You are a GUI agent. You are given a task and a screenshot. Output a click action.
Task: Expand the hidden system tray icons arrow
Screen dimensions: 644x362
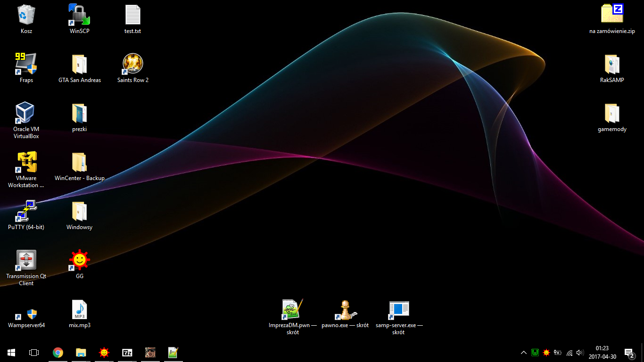[x=523, y=353]
